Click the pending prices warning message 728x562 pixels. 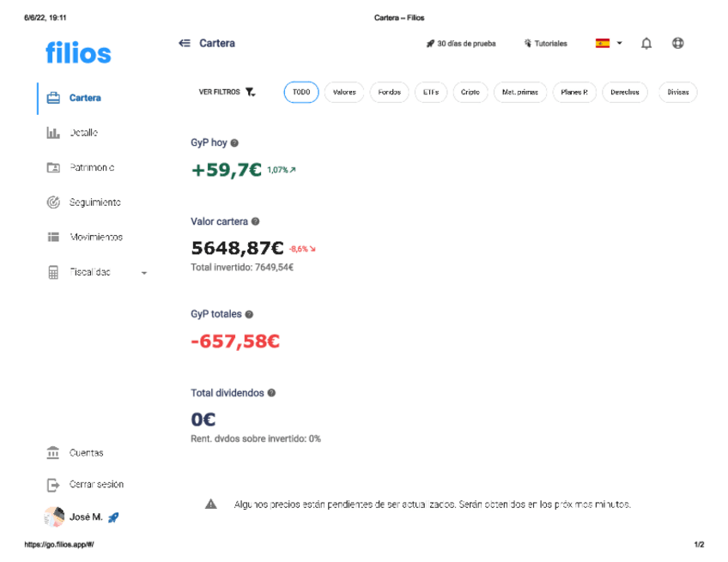(x=433, y=505)
